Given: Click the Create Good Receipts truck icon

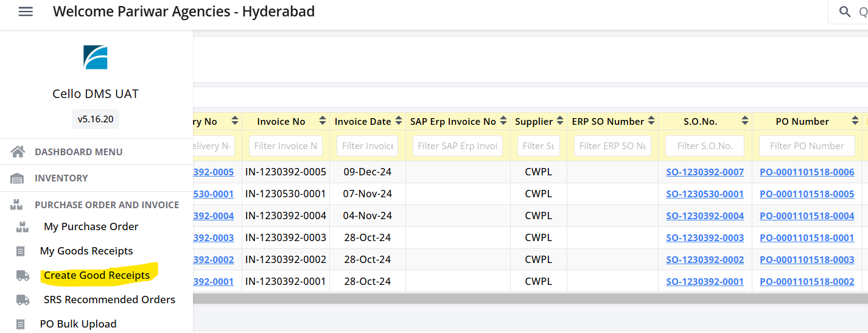Looking at the screenshot, I should pyautogui.click(x=23, y=275).
